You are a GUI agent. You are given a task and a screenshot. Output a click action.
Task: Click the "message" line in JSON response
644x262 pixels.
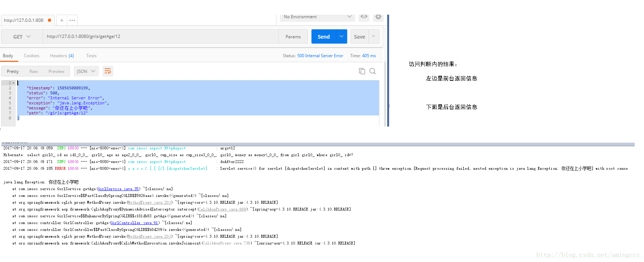coord(59,108)
